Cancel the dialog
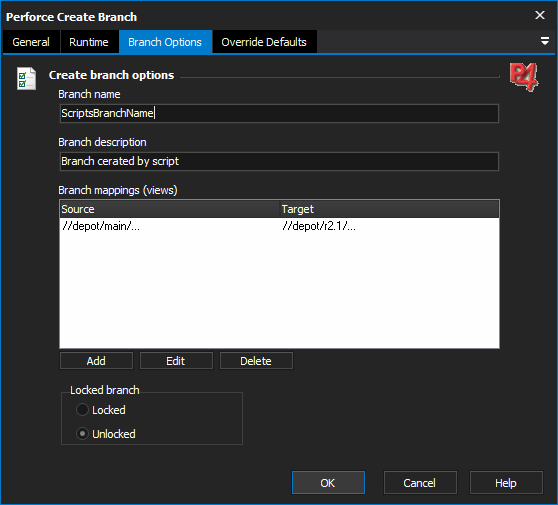This screenshot has height=505, width=558. pos(420,483)
